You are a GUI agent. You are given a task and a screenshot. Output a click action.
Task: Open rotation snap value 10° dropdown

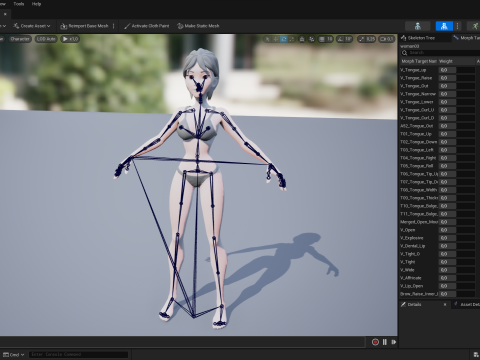click(348, 39)
